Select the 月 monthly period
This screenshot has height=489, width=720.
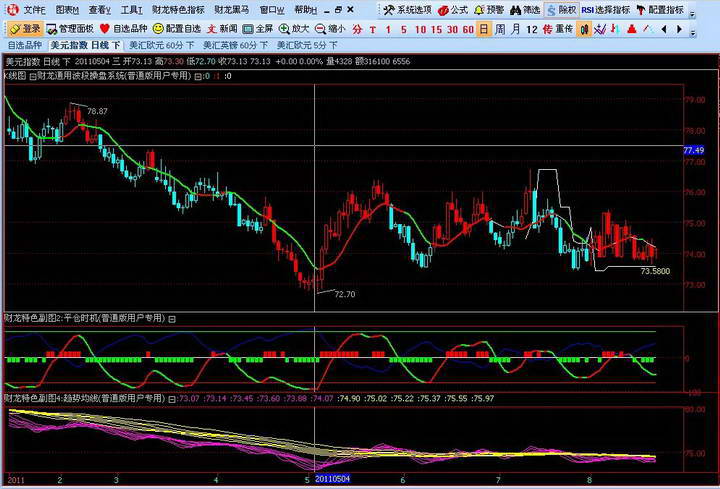[516, 29]
